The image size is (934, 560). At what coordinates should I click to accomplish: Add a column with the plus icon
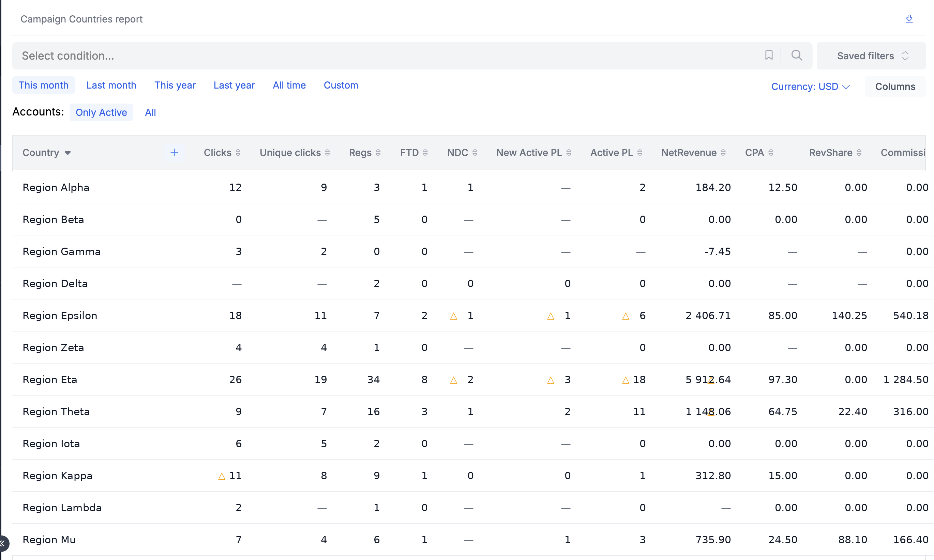(175, 153)
